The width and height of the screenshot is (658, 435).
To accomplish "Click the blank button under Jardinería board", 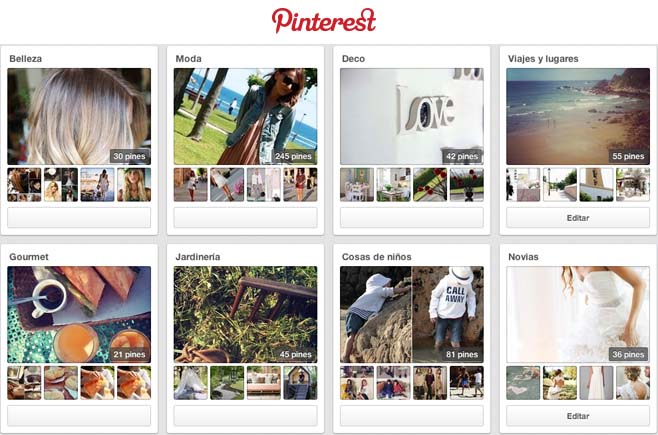I will pos(245,416).
